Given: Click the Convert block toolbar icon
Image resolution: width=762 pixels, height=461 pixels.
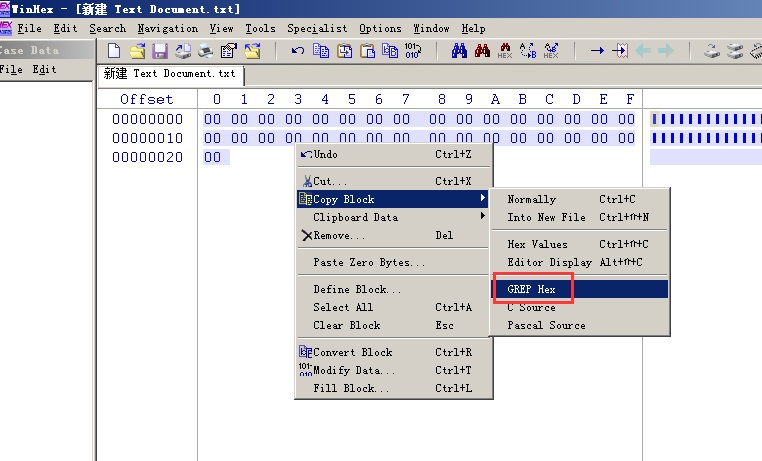Looking at the screenshot, I should tap(390, 51).
